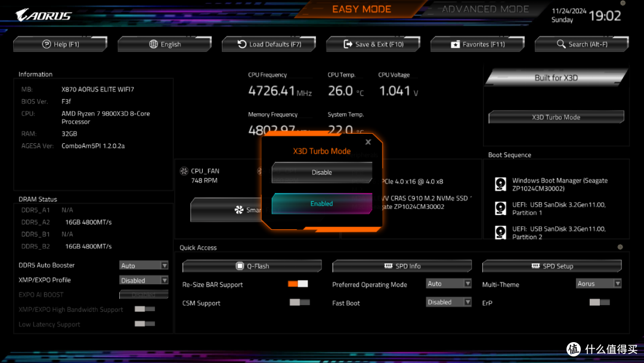The image size is (644, 363).
Task: Click the DDR5_B2 16GB 4800MT/s row
Action: 67,246
